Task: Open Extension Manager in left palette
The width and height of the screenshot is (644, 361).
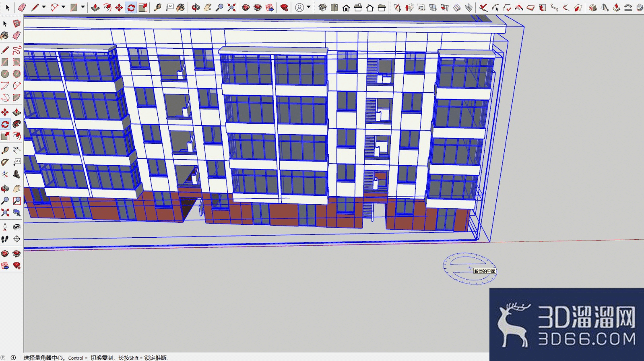Action: pos(17,266)
